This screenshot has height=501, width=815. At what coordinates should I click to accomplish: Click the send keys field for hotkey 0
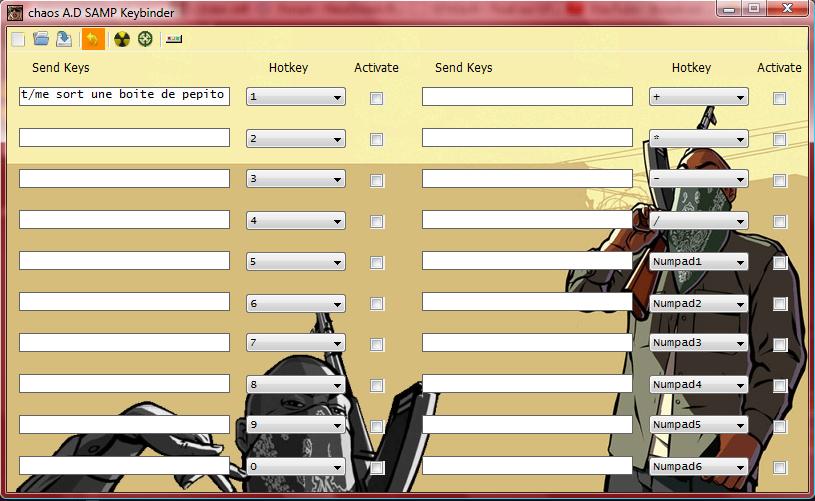[124, 465]
